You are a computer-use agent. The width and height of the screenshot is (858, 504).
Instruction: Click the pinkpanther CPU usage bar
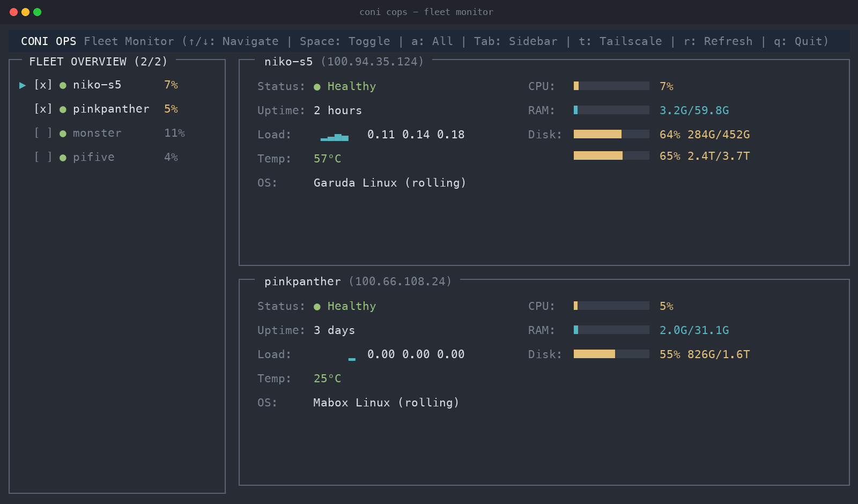point(611,306)
